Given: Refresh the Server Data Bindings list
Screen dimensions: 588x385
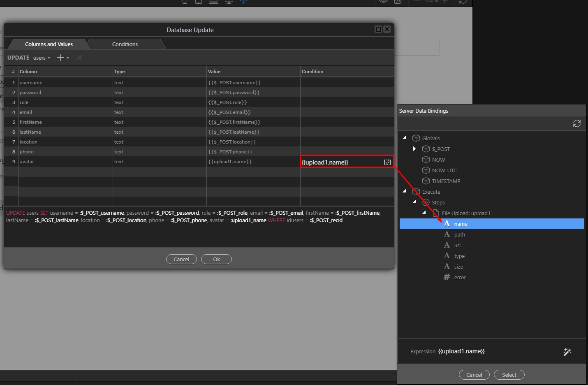Looking at the screenshot, I should tap(577, 123).
